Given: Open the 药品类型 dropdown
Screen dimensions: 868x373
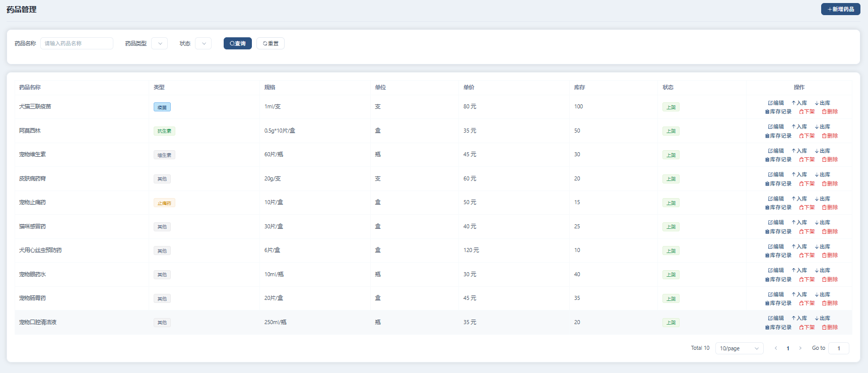Looking at the screenshot, I should coord(159,43).
